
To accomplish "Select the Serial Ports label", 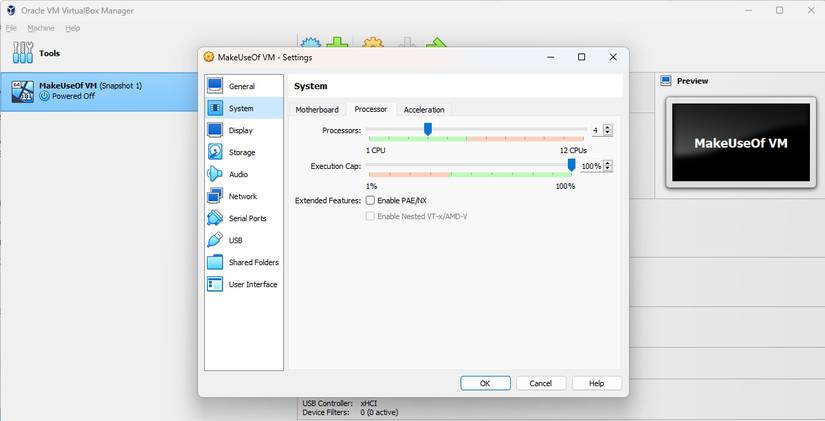I will coord(247,218).
